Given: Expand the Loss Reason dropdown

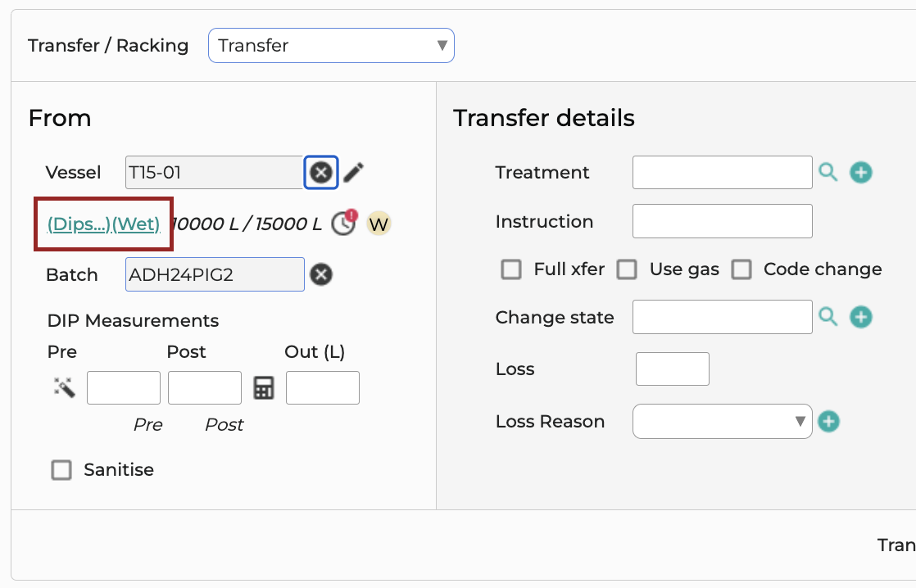Looking at the screenshot, I should tap(722, 421).
